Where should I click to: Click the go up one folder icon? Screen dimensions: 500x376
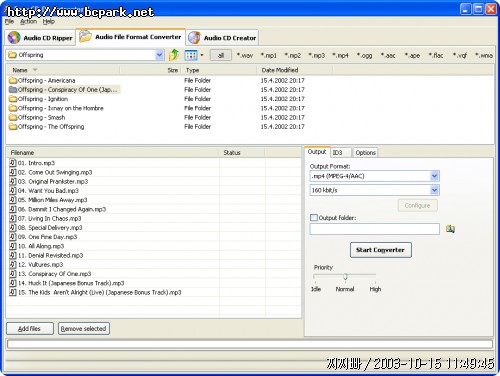point(174,55)
